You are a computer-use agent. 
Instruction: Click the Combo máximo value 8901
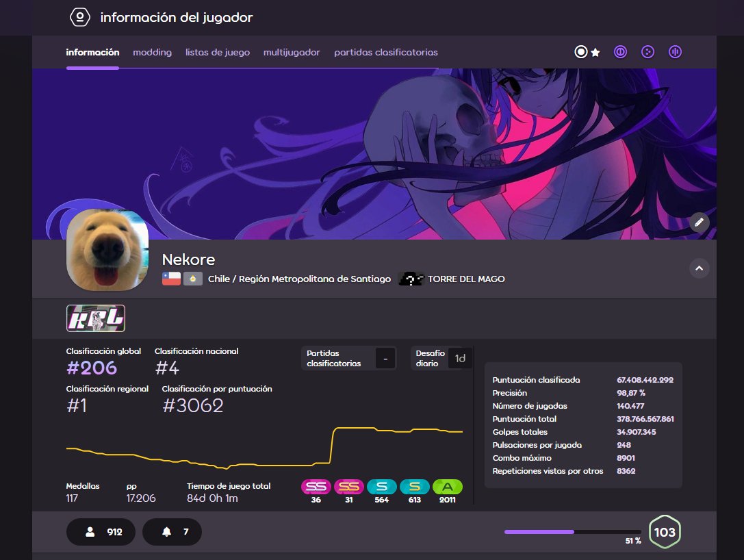(x=626, y=458)
